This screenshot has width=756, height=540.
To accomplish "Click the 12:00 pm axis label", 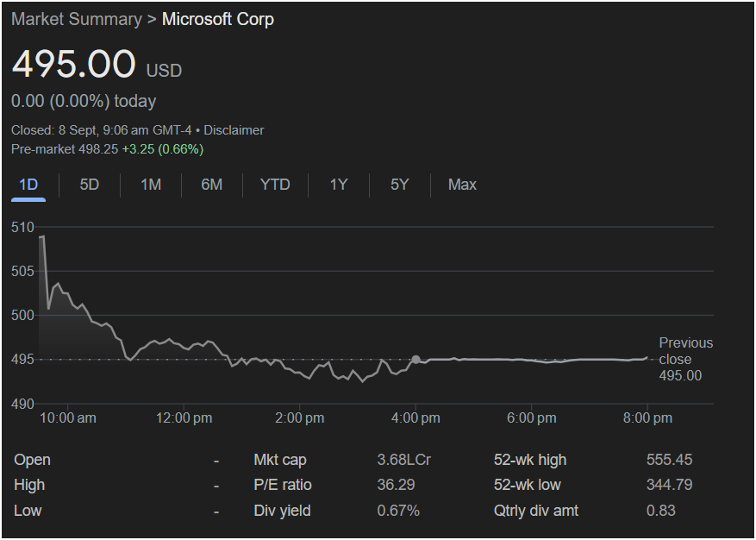I will pyautogui.click(x=184, y=418).
